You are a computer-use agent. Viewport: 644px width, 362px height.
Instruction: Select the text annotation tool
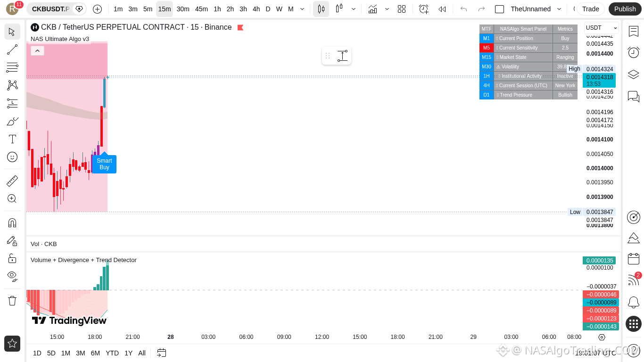point(12,139)
